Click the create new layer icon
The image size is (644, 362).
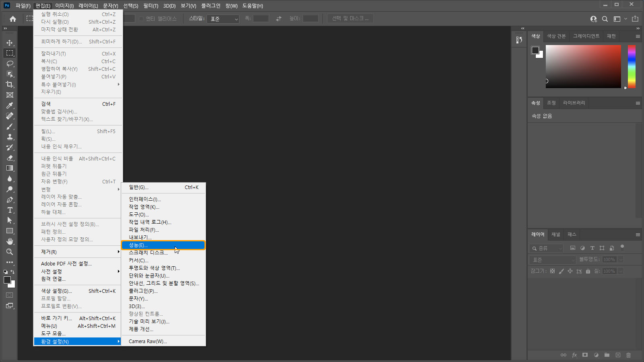click(618, 355)
